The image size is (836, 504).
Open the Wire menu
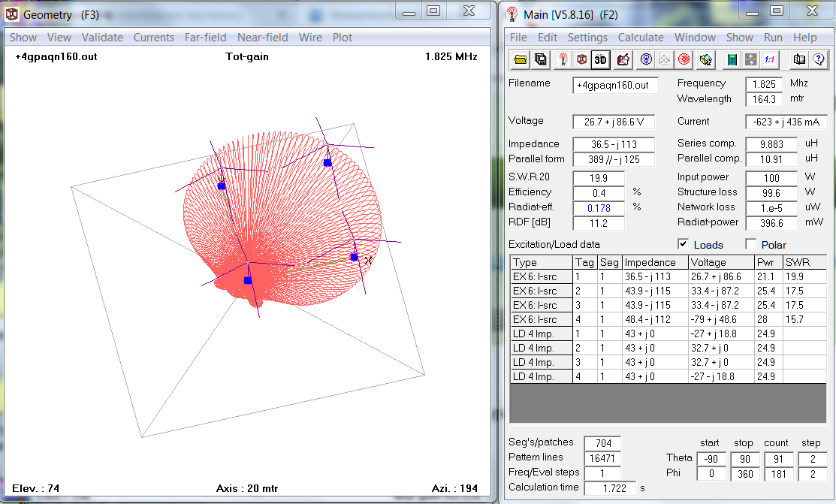[x=310, y=38]
